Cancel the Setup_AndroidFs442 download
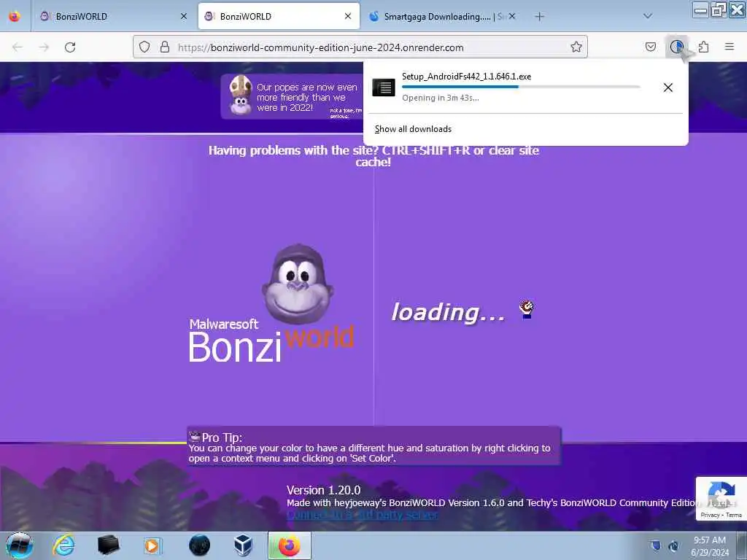This screenshot has width=747, height=560. click(668, 87)
